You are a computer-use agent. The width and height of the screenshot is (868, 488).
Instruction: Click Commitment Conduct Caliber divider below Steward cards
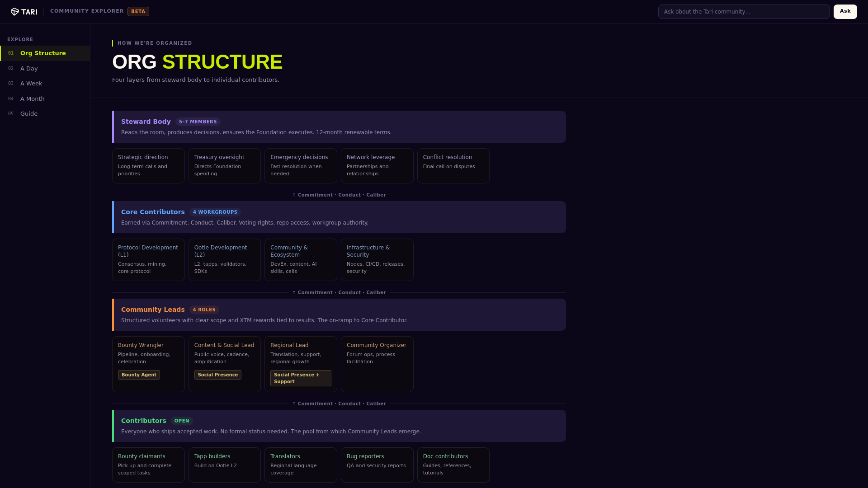click(x=339, y=195)
